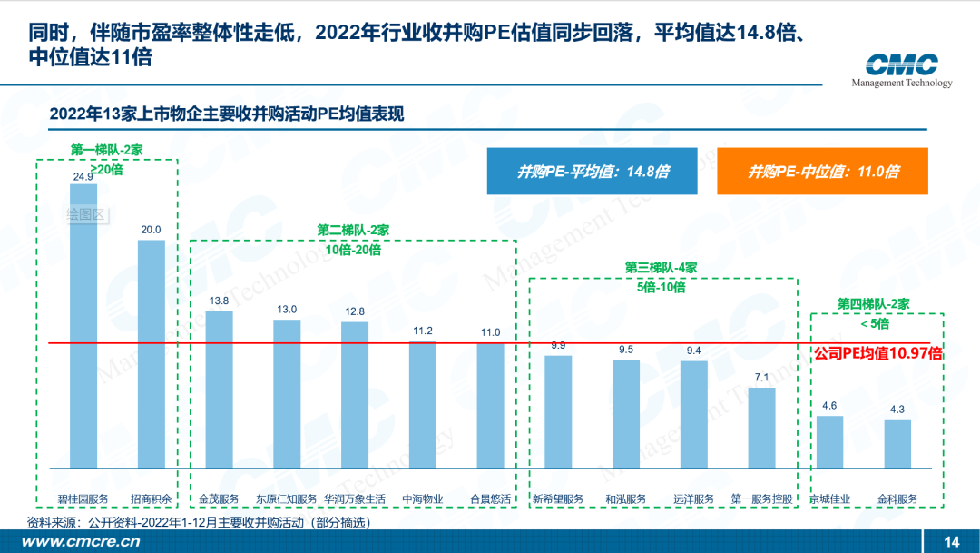This screenshot has width=980, height=553.
Task: Click the slide headline about 2022年行业收并购PE估值
Action: pos(416,44)
